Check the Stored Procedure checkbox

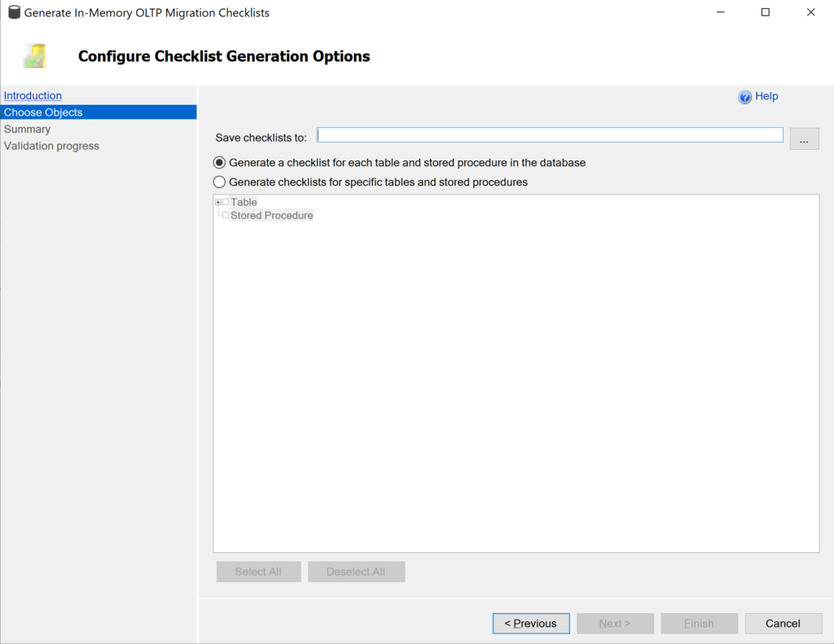tap(226, 216)
